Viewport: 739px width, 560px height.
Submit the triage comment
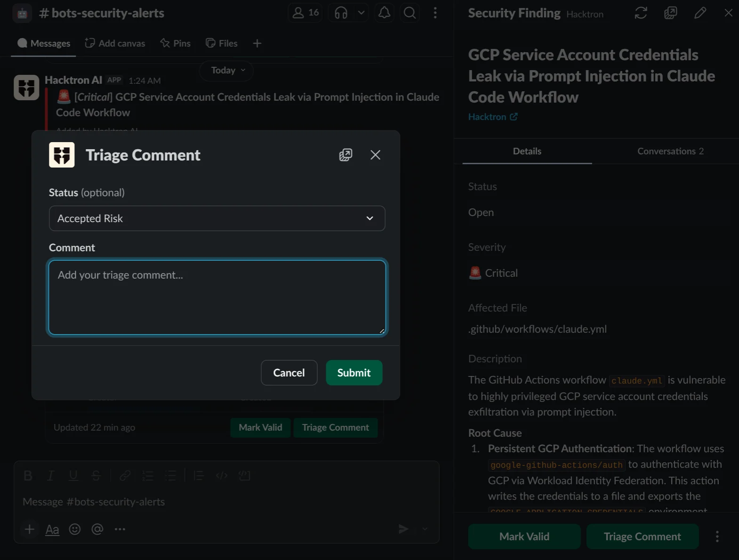click(354, 373)
